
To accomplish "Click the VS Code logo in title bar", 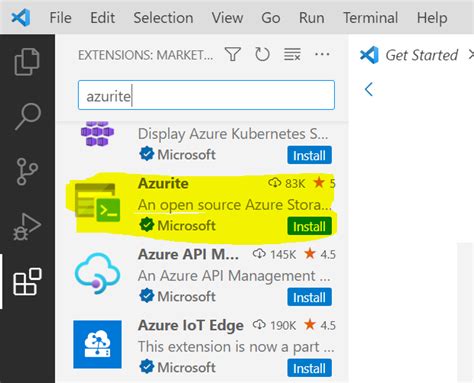I will (21, 17).
